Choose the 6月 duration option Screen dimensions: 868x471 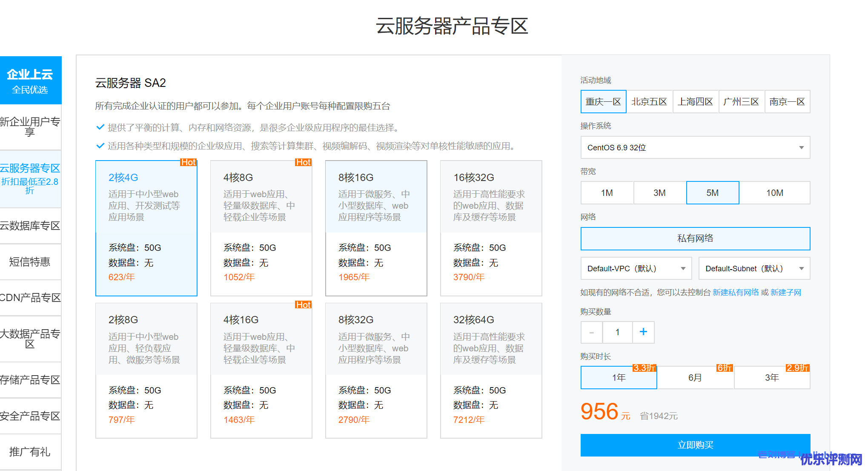(695, 378)
